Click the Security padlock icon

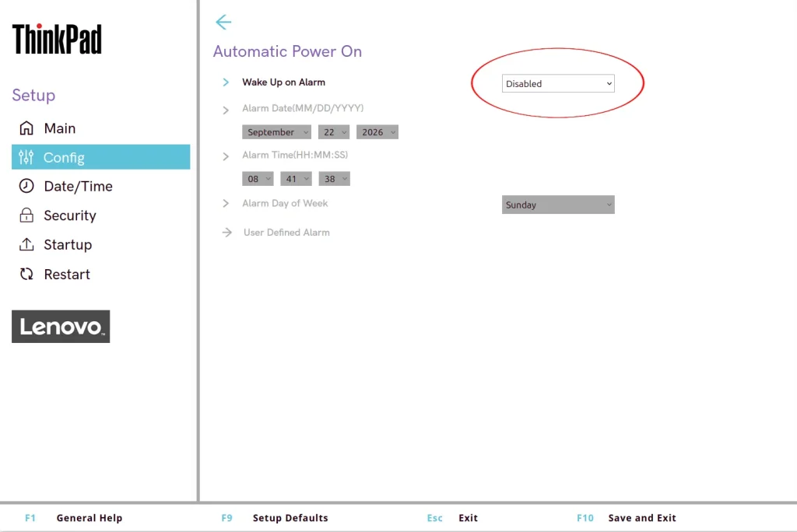[26, 215]
